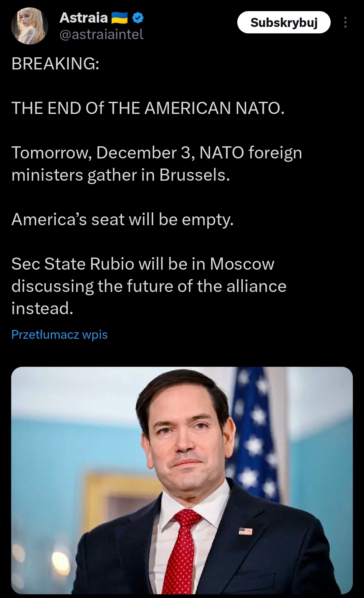364x598 pixels.
Task: Click the text THE END Of THE AMERICAN NATO.
Action: pyautogui.click(x=148, y=108)
